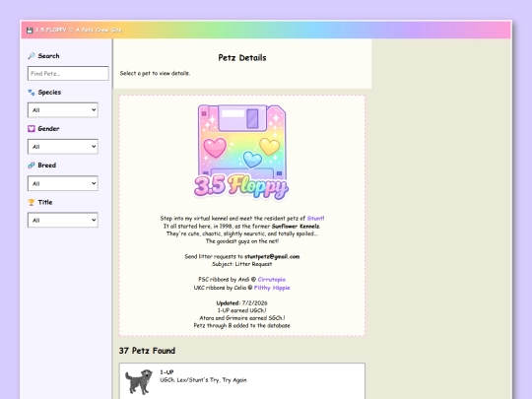
Task: Click the Species label
Action: pos(49,92)
